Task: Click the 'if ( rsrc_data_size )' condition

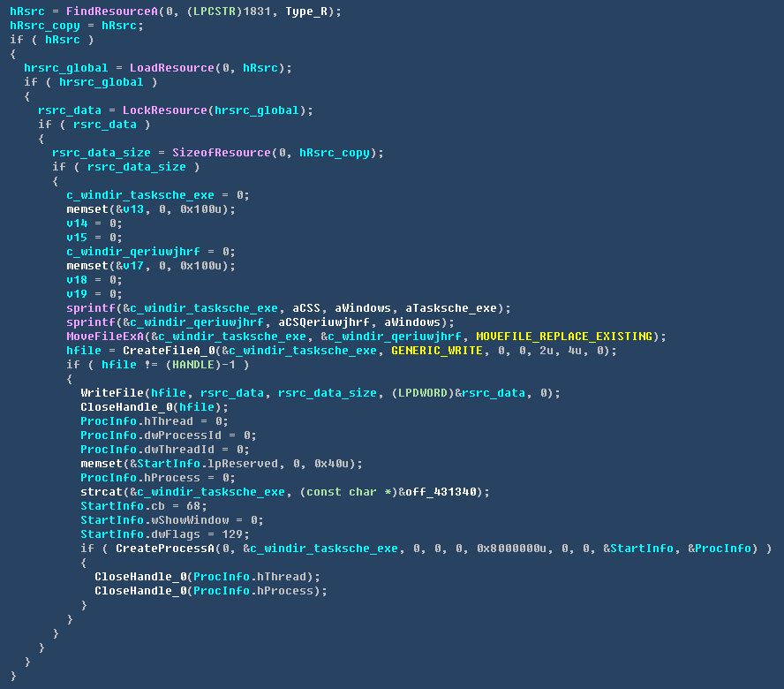Action: click(126, 167)
